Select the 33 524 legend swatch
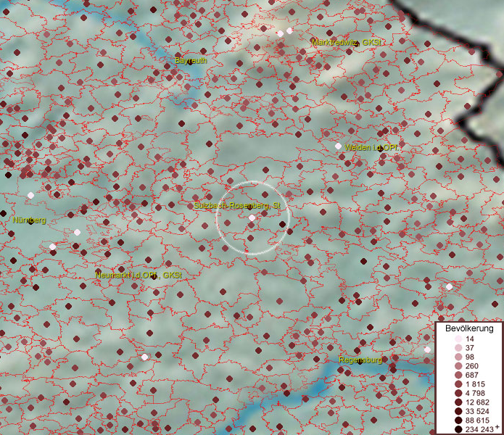Image resolution: width=504 pixels, height=435 pixels. [459, 411]
